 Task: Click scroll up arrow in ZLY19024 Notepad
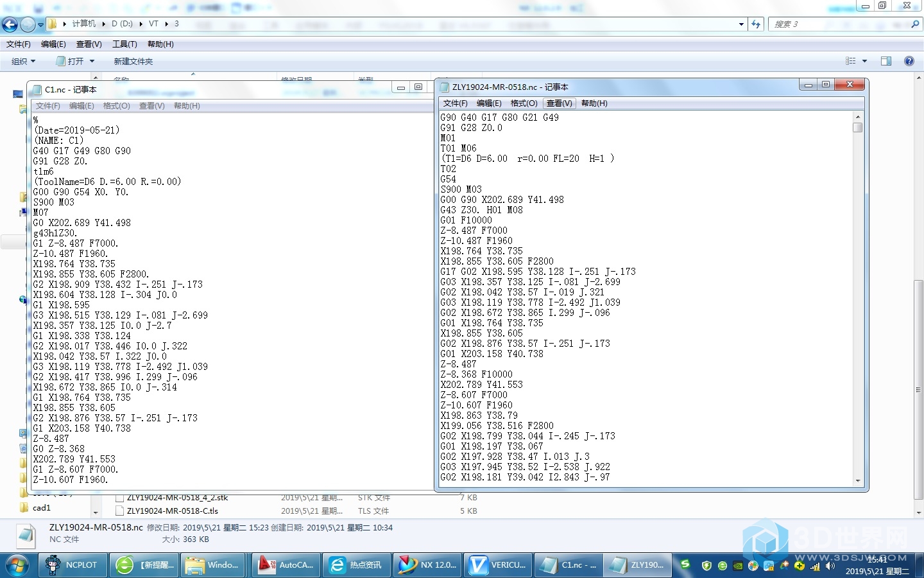coord(858,117)
